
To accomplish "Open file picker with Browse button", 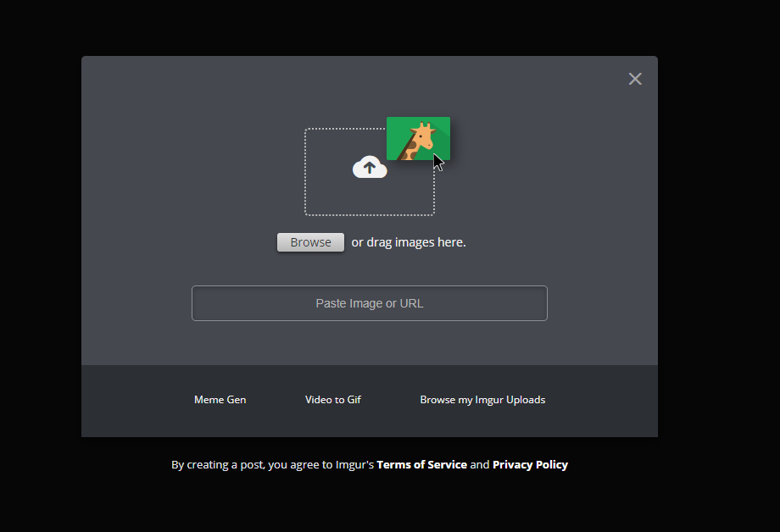I will (x=310, y=242).
